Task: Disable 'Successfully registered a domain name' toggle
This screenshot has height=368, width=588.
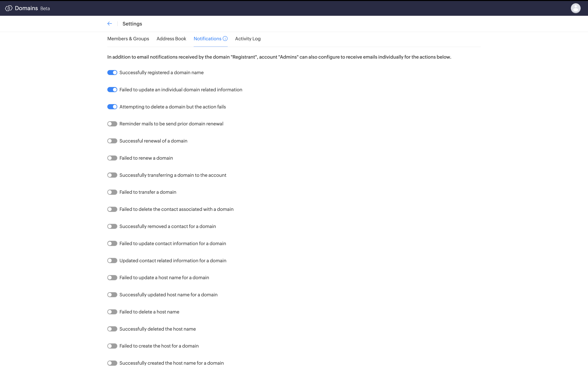Action: pos(112,72)
